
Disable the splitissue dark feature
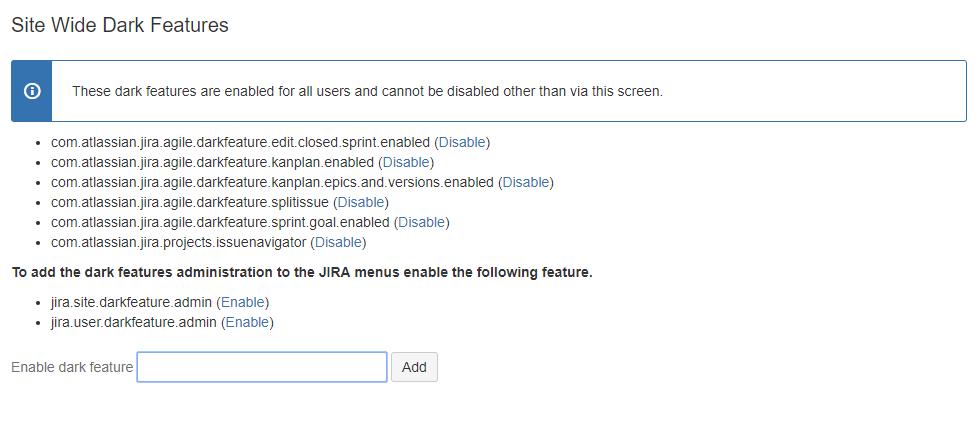361,202
